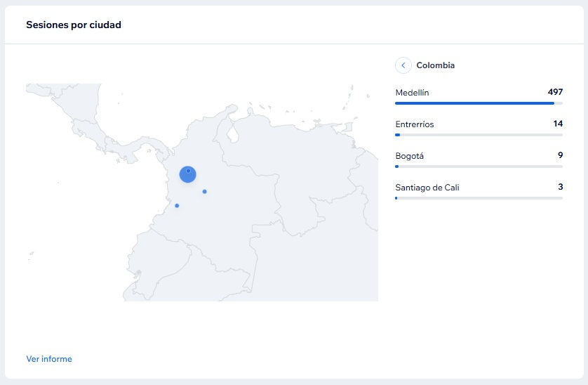Click the Santiago de Cali map dot
This screenshot has width=588, height=385.
click(177, 206)
